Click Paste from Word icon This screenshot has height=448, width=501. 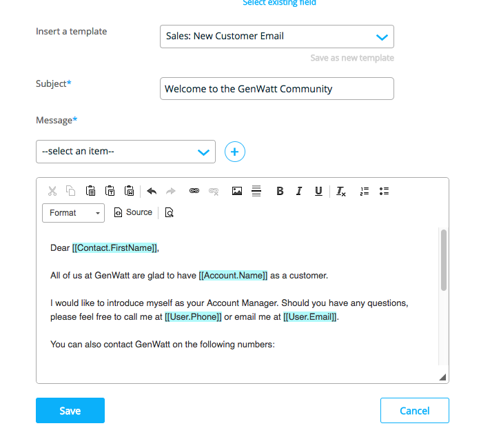click(129, 191)
